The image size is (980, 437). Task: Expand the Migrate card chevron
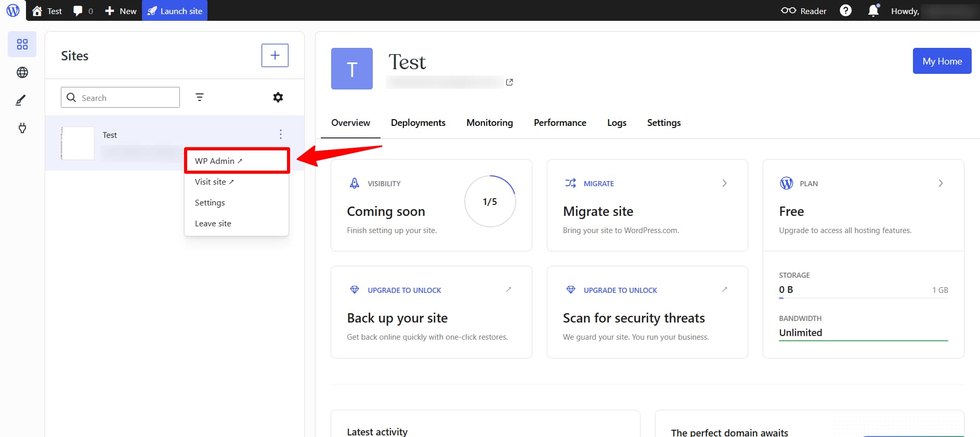725,183
